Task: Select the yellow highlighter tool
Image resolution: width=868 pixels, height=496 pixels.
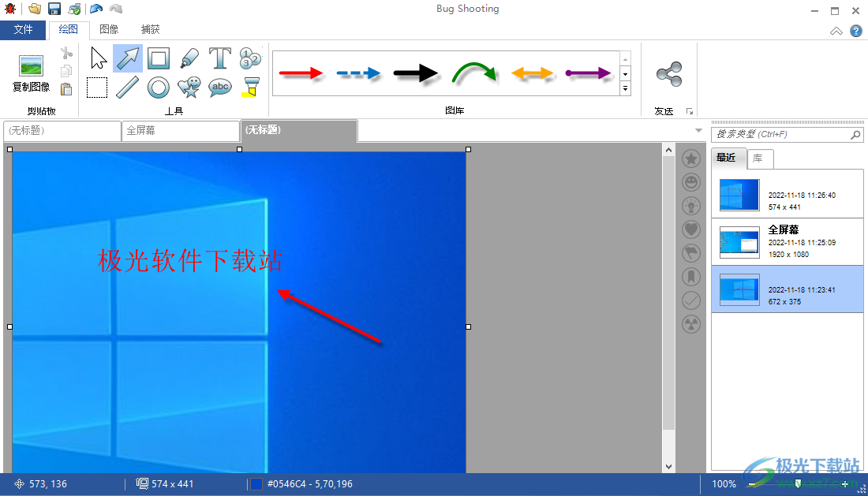Action: coord(250,88)
